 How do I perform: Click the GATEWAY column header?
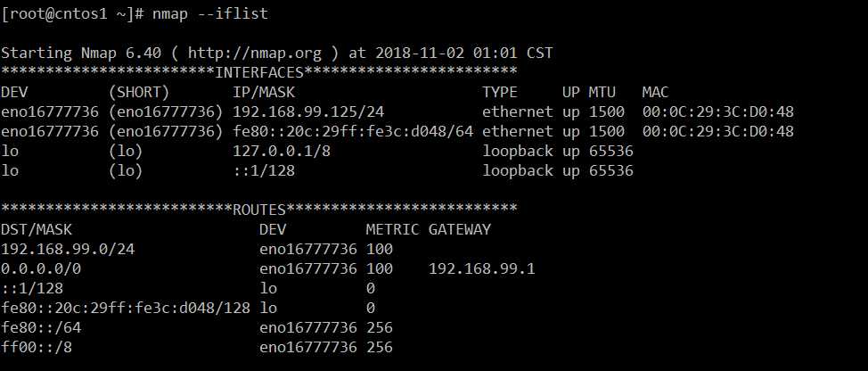[460, 229]
